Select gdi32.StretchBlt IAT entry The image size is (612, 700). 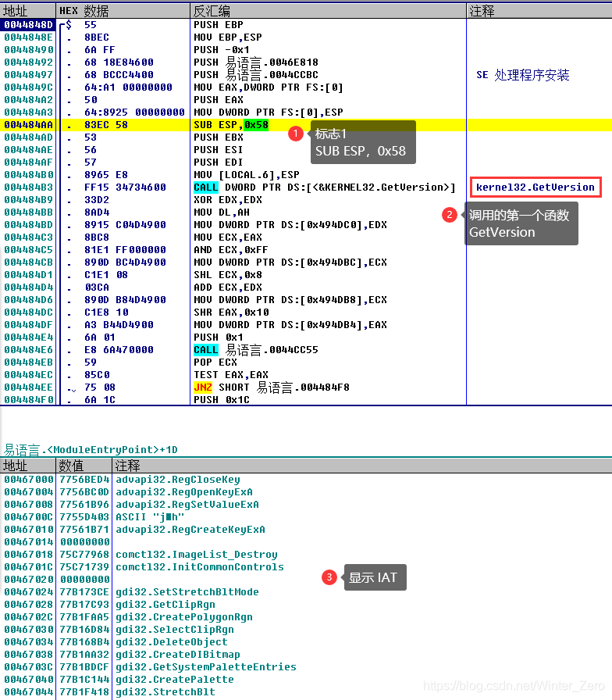pos(165,692)
